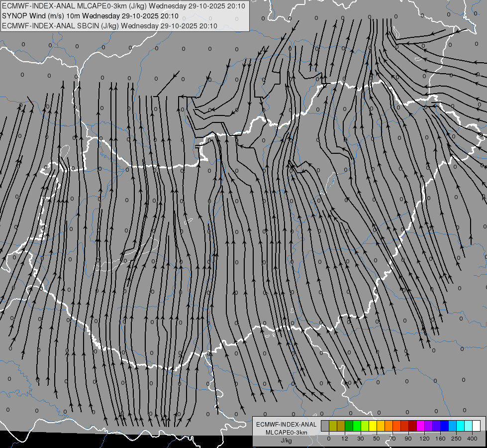Click the legend tick label '250'
487x448 pixels.
coord(456,439)
